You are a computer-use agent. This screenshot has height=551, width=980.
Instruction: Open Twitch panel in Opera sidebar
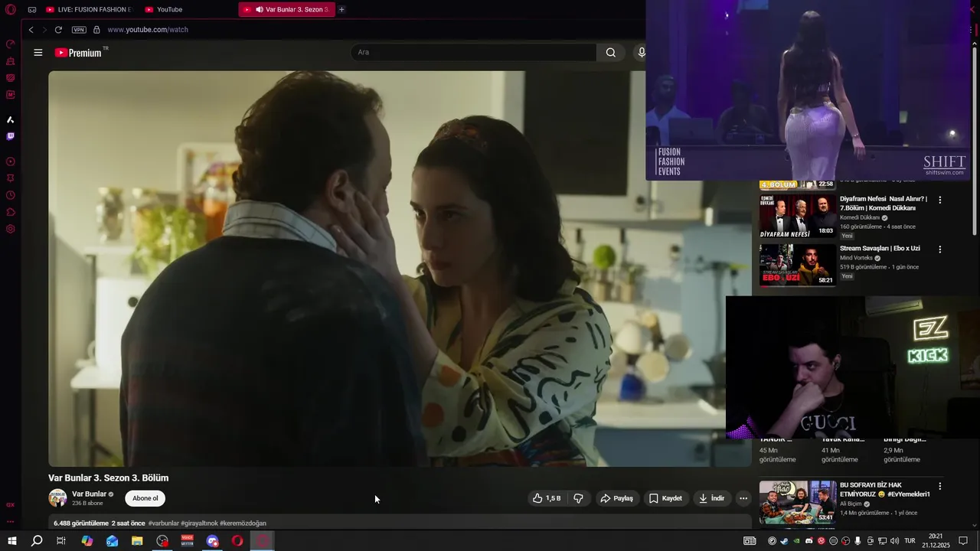pyautogui.click(x=11, y=136)
